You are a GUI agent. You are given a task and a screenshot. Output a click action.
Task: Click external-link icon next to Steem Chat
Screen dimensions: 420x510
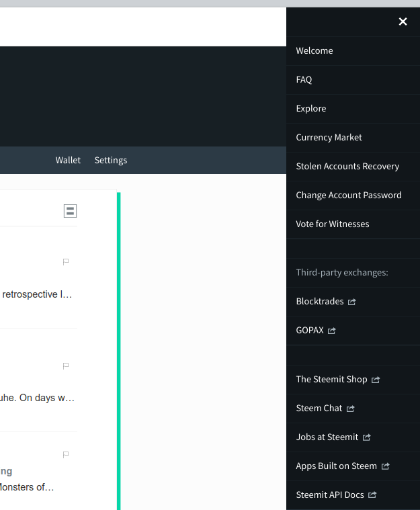[350, 409]
